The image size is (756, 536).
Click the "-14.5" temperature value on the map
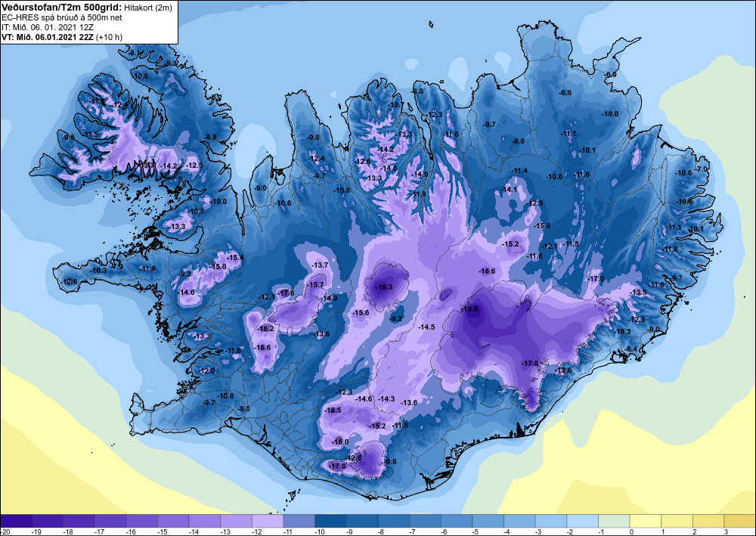coord(426,327)
